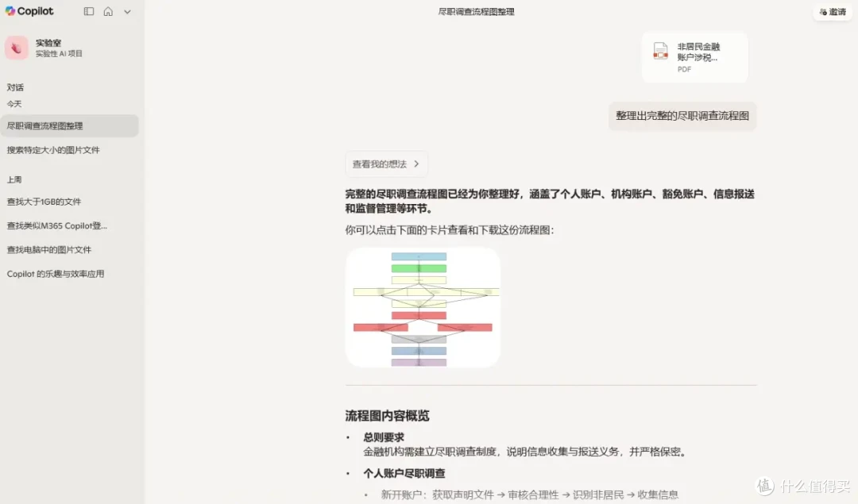Click the page title 尽职调查流程图整理
The width and height of the screenshot is (858, 504).
pyautogui.click(x=476, y=11)
